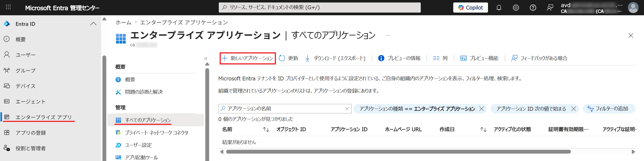The image size is (644, 161).
Task: Click the Microsoft Entra 管理センター title
Action: [62, 8]
